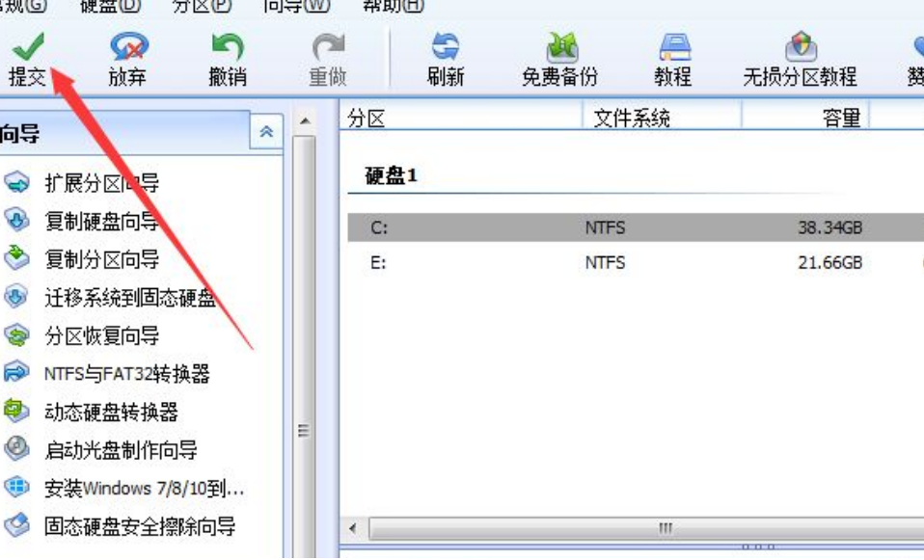The width and height of the screenshot is (924, 560).
Task: Click the 撤销 undo arrow icon
Action: coord(228,46)
